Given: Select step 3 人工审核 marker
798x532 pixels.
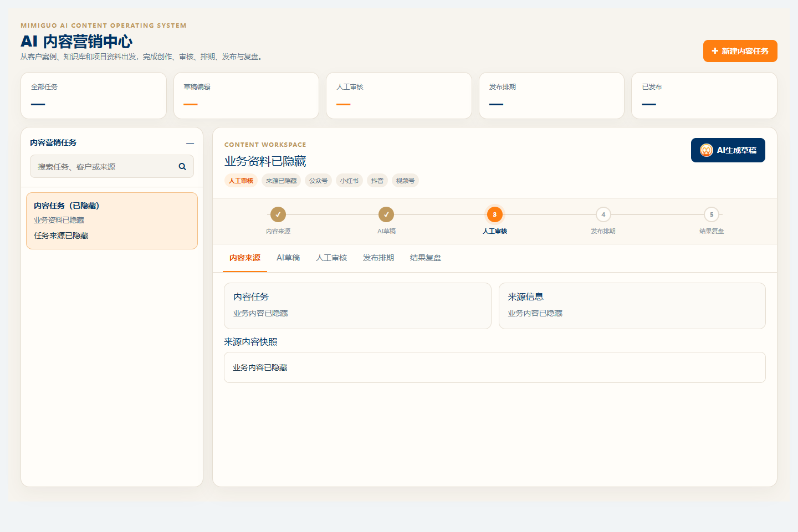Looking at the screenshot, I should click(495, 214).
